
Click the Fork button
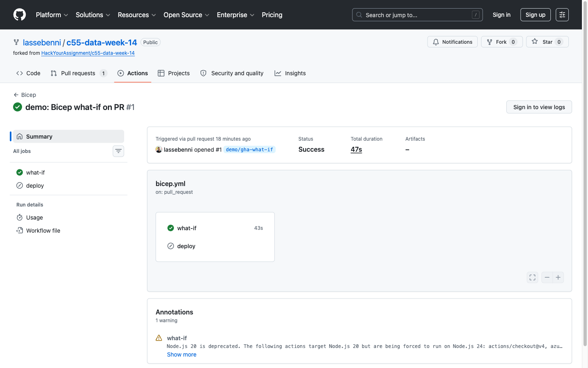501,42
